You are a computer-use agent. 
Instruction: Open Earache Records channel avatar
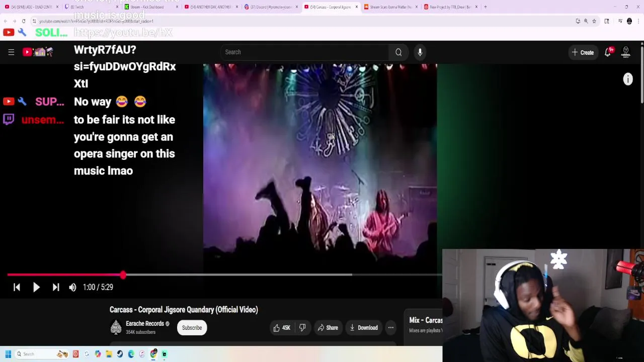[x=116, y=327]
